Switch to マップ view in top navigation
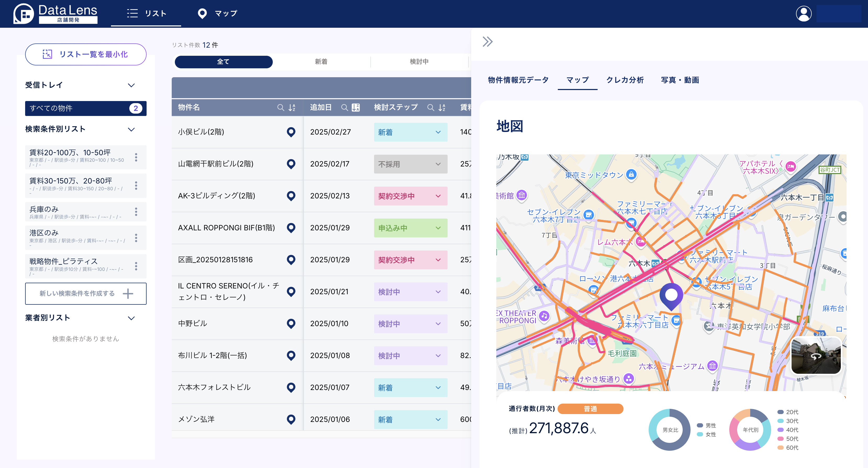Image resolution: width=868 pixels, height=468 pixels. pos(217,13)
